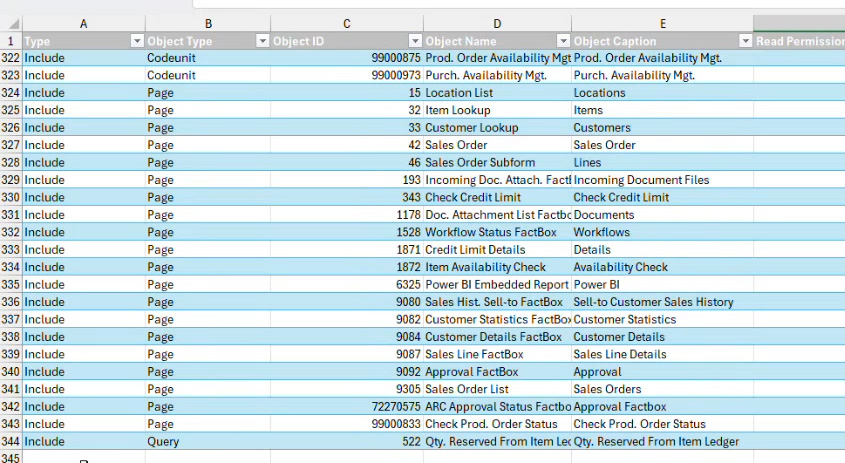
Task: Click the 'Sales Order' Object Name cell
Action: coord(497,145)
